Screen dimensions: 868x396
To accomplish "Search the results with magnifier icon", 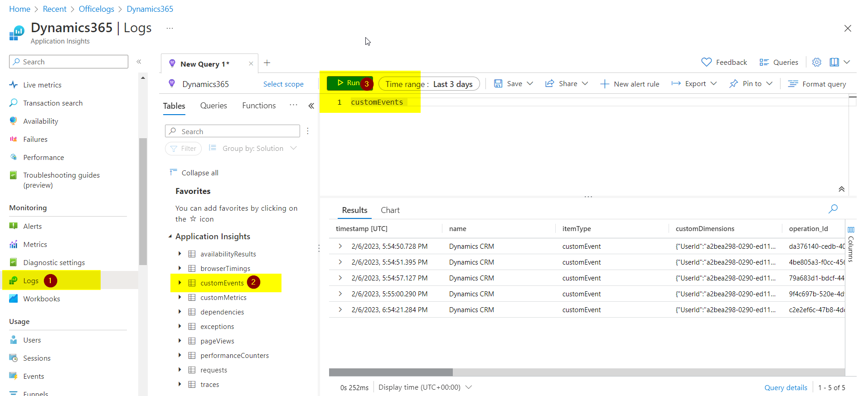I will pos(833,209).
